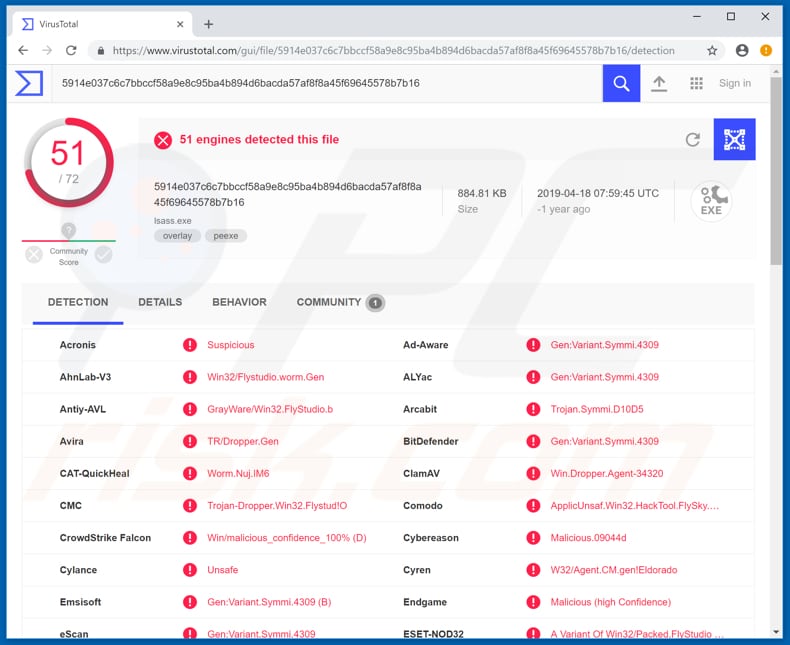The width and height of the screenshot is (790, 645).
Task: Click the EXE file type icon
Action: click(711, 201)
